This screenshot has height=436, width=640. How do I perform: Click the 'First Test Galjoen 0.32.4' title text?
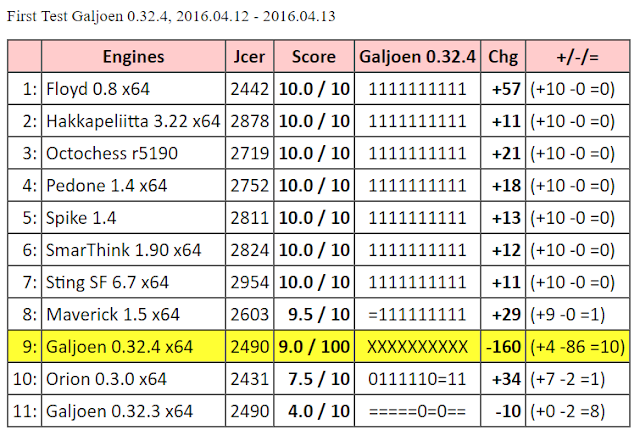88,16
